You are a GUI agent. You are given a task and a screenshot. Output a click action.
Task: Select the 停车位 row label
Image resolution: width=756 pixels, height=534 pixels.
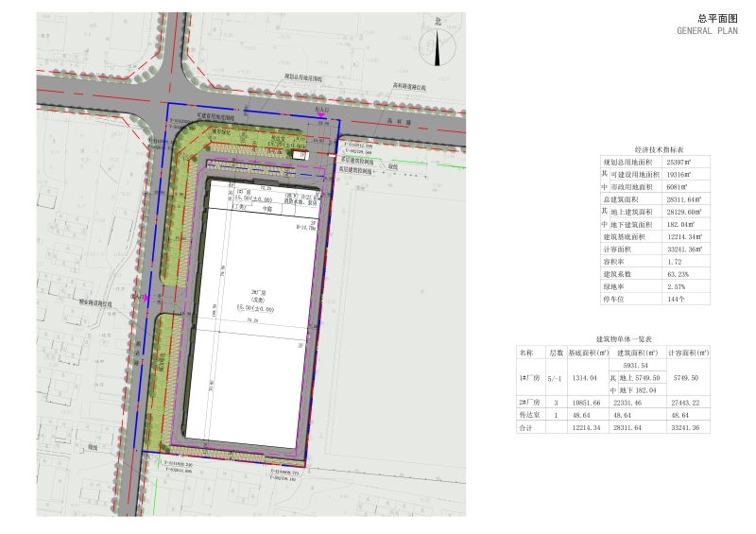[x=613, y=299]
